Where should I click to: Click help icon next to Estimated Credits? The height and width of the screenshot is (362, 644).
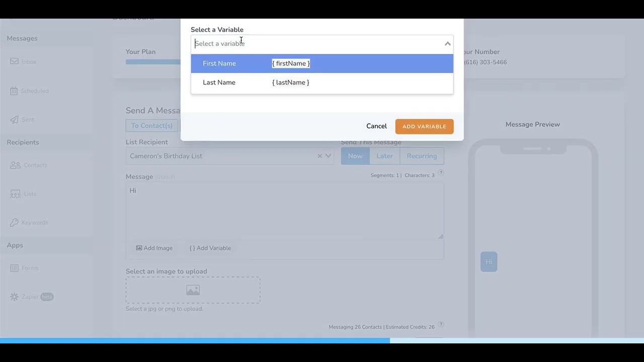click(x=441, y=324)
